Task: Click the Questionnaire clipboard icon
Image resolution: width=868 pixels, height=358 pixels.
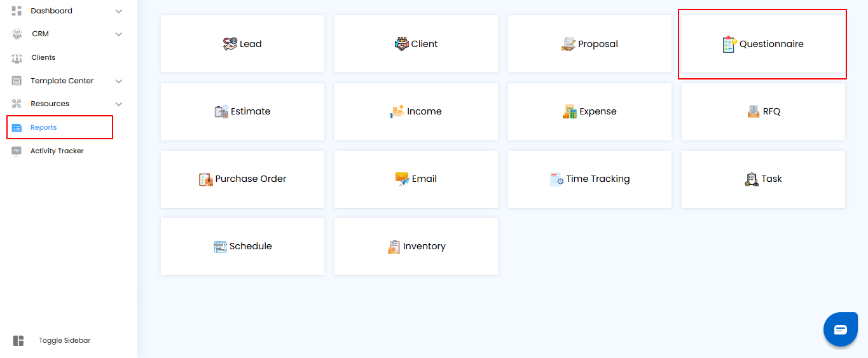Action: pyautogui.click(x=729, y=44)
